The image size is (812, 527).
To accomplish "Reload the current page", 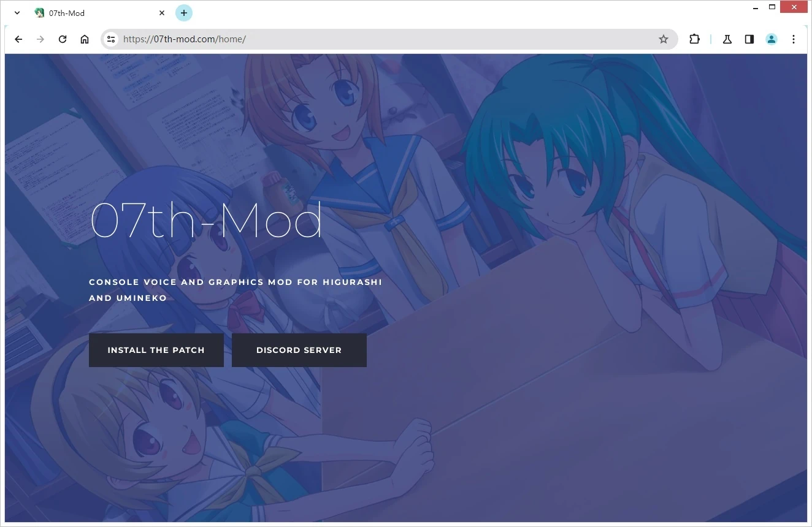I will pyautogui.click(x=63, y=39).
